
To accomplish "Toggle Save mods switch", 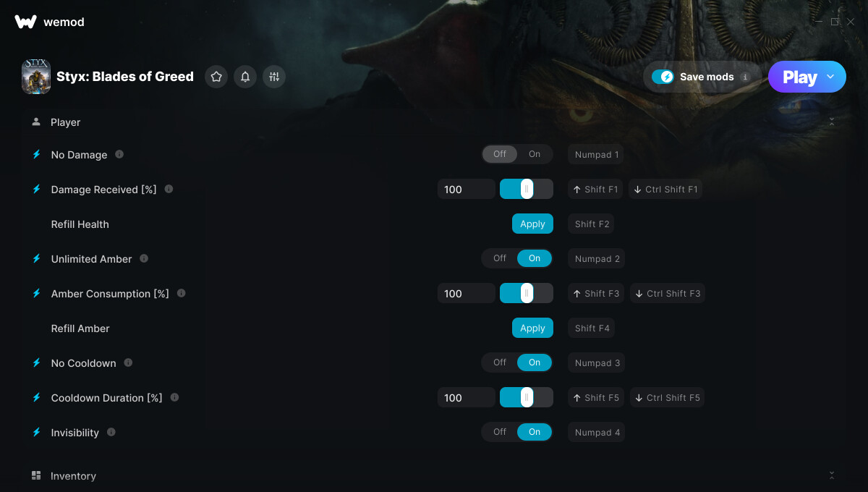I will pyautogui.click(x=663, y=77).
